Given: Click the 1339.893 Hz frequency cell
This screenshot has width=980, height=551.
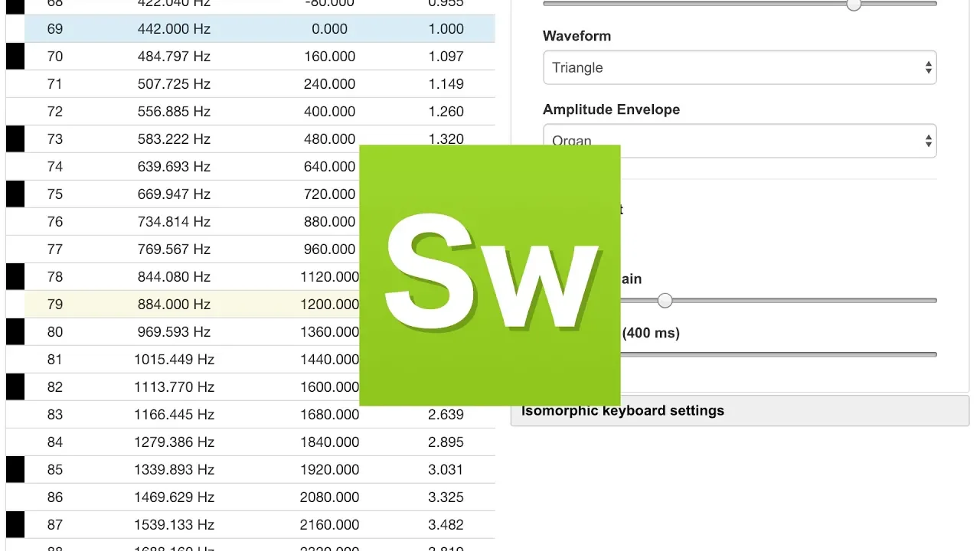Looking at the screenshot, I should (x=174, y=470).
